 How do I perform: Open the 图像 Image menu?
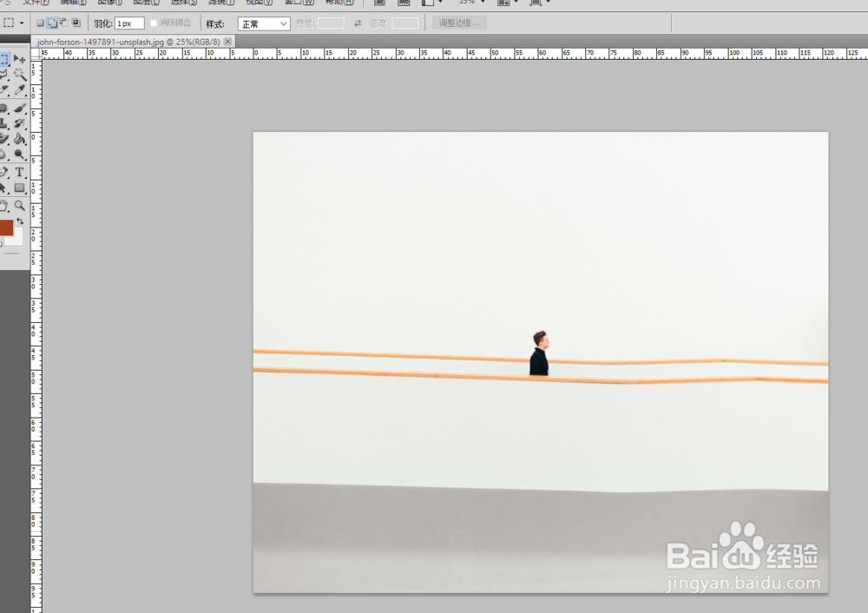109,3
